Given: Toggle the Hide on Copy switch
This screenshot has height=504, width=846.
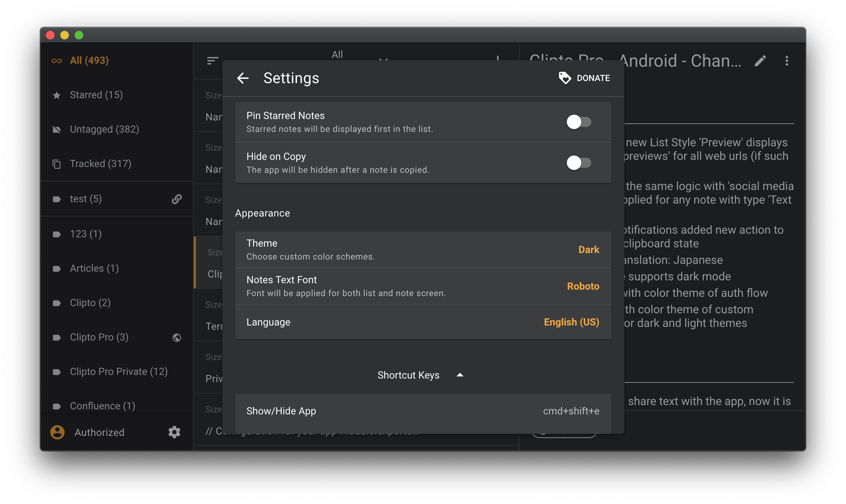Looking at the screenshot, I should [578, 162].
